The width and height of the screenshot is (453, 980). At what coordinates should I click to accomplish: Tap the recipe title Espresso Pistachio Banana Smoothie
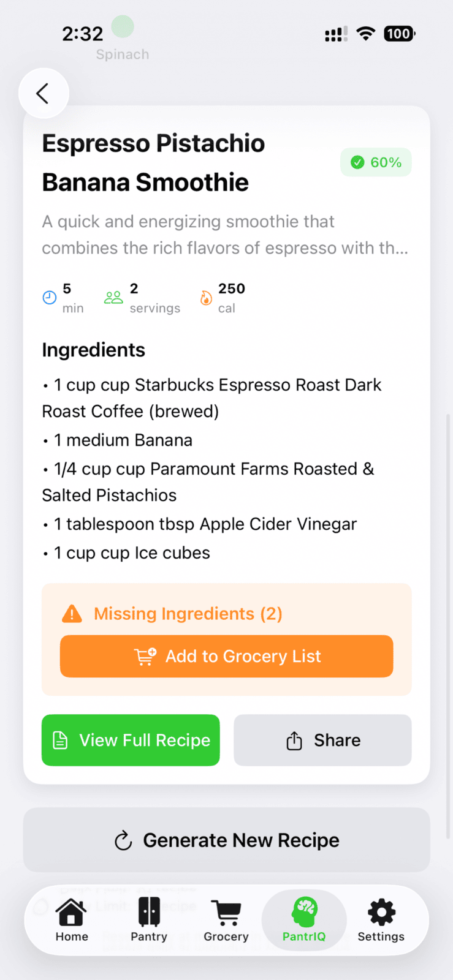(x=153, y=163)
